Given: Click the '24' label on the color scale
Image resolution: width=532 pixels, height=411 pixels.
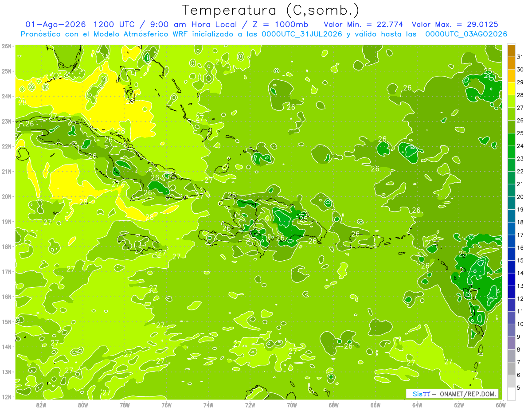Looking at the screenshot, I should 520,146.
